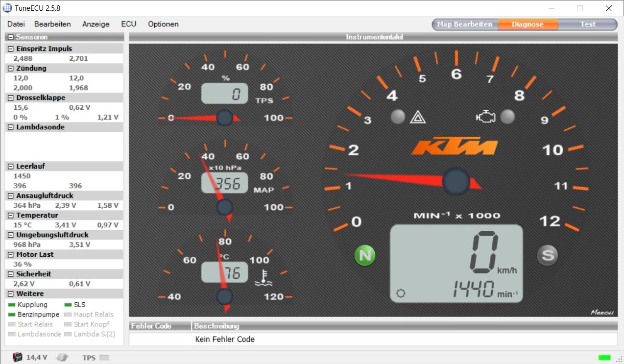Click the TPS indicator box in status bar
This screenshot has width=624, height=364.
tap(104, 358)
